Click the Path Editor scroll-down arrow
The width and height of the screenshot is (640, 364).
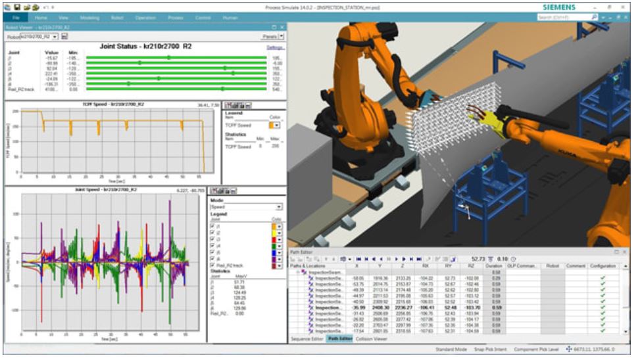(626, 332)
